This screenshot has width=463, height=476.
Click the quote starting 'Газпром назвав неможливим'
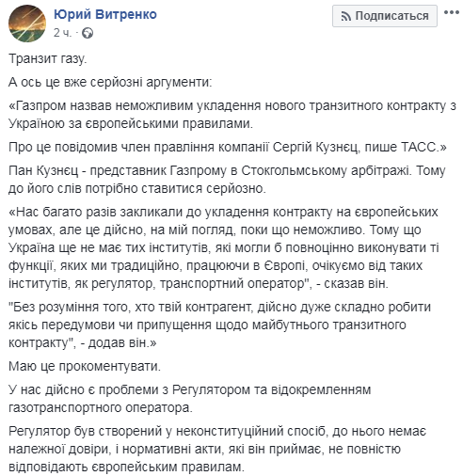click(x=232, y=115)
